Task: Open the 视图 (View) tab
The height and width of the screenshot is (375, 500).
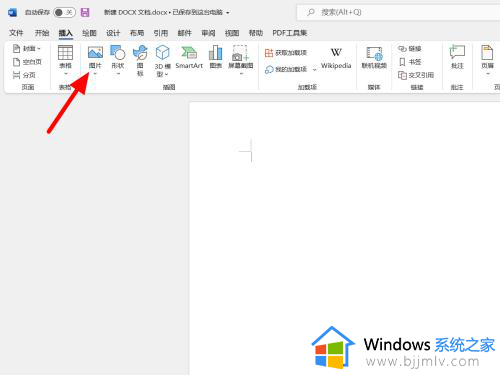Action: [x=232, y=33]
